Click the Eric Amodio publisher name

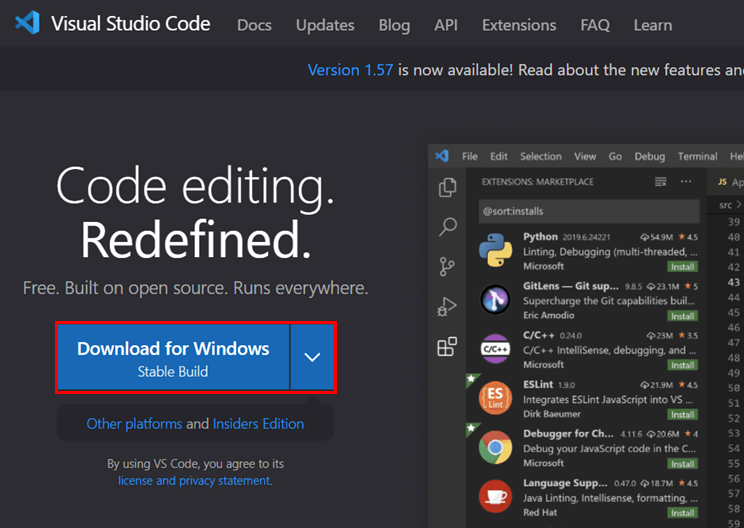point(549,315)
